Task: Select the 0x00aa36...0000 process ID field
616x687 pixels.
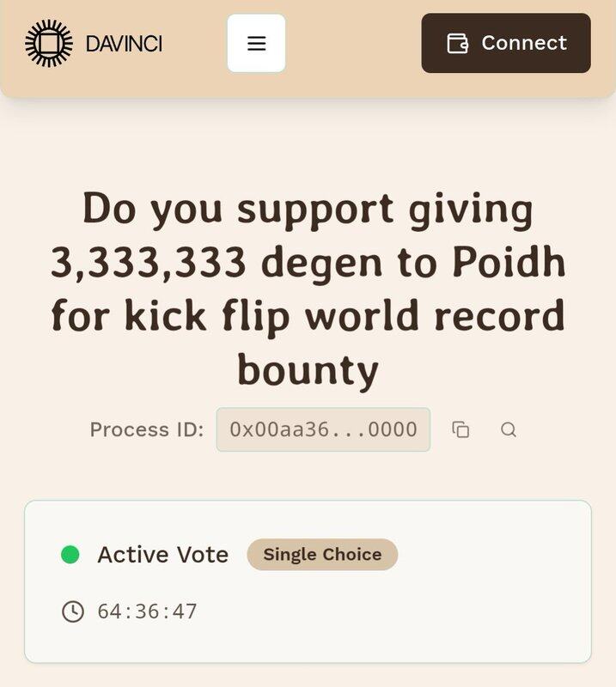Action: [x=323, y=429]
